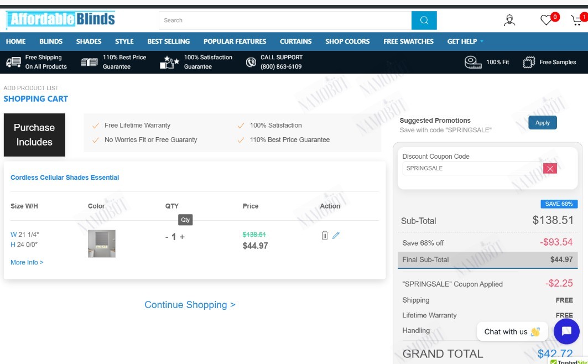The height and width of the screenshot is (364, 588).
Task: Expand More Info for cart item
Action: pyautogui.click(x=27, y=262)
